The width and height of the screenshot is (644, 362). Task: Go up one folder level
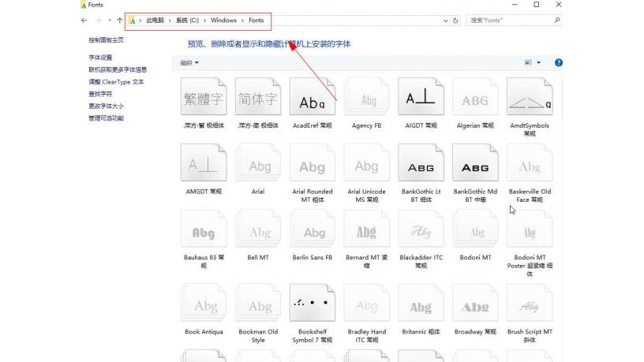tap(119, 21)
